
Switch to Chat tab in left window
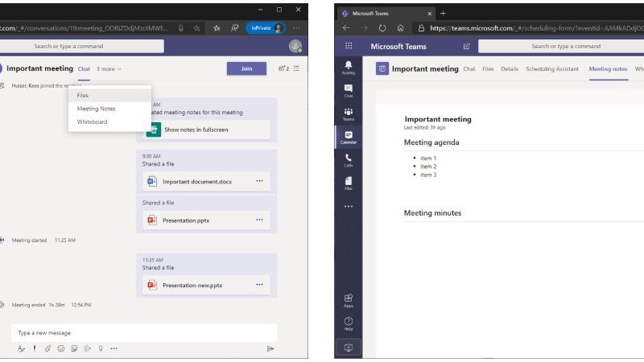pos(84,69)
